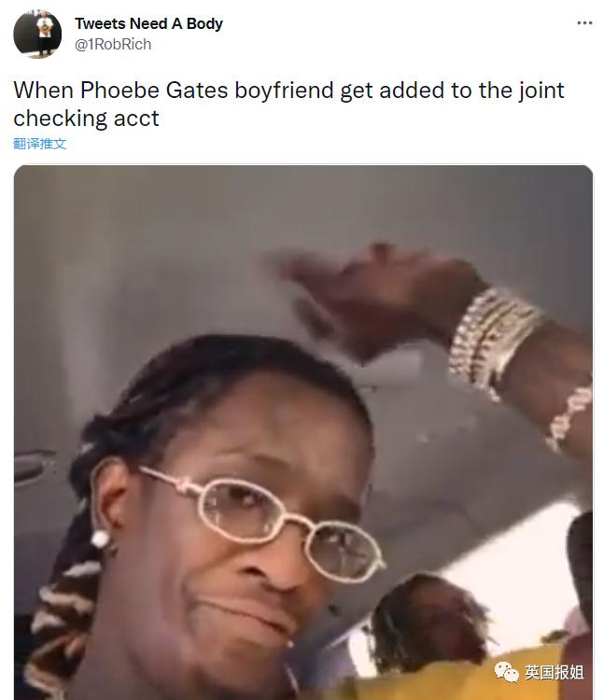Click the Tweets Need A Body profile avatar

tap(37, 34)
